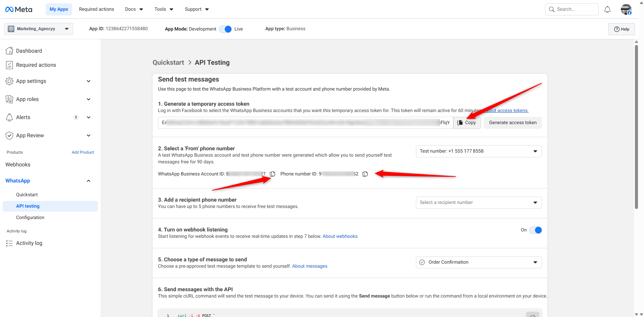This screenshot has height=317, width=644.
Task: Click the Required actions checklist icon in sidebar
Action: pos(9,65)
